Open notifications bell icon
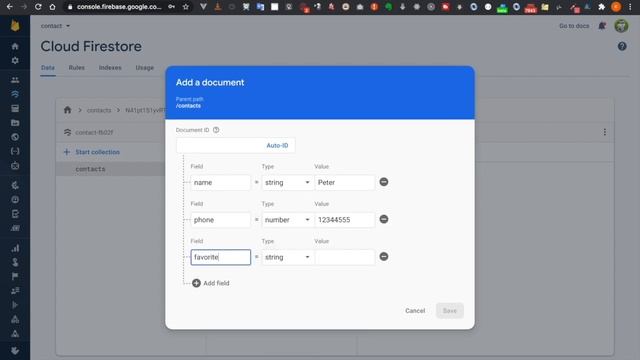Image resolution: width=640 pixels, height=360 pixels. (602, 26)
